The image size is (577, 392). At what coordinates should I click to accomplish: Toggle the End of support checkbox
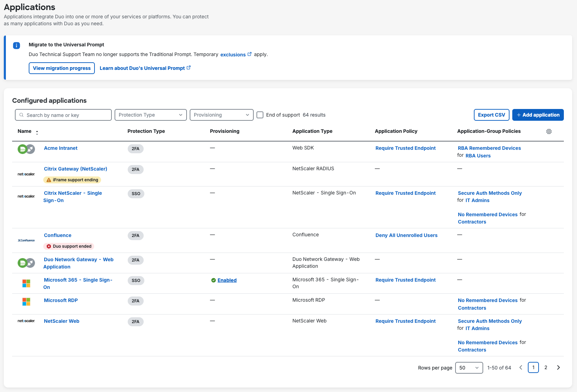tap(260, 115)
